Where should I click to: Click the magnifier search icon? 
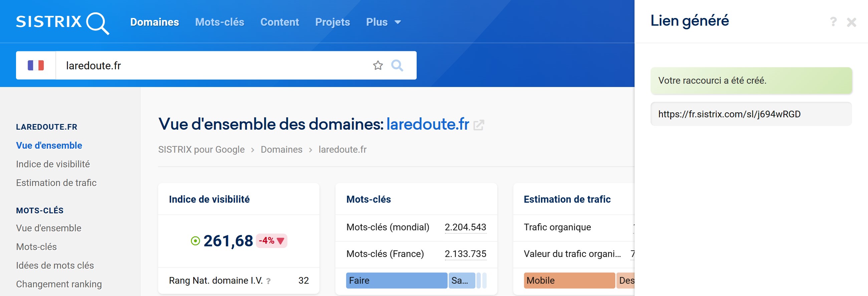[397, 65]
